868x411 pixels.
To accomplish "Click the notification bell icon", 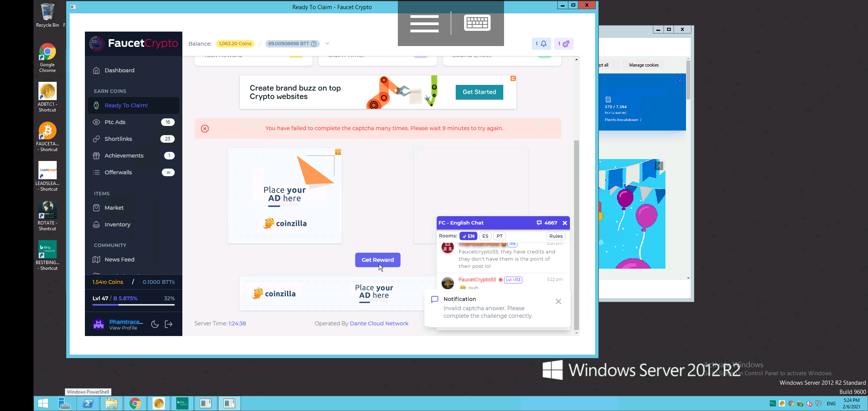I will [x=544, y=43].
